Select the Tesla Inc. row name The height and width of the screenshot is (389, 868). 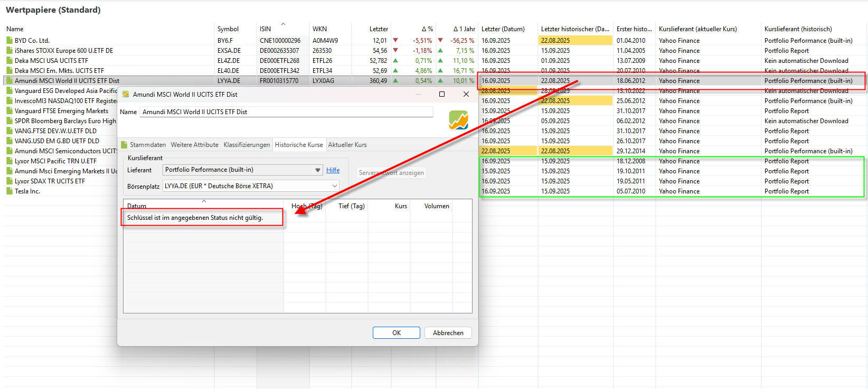[27, 191]
